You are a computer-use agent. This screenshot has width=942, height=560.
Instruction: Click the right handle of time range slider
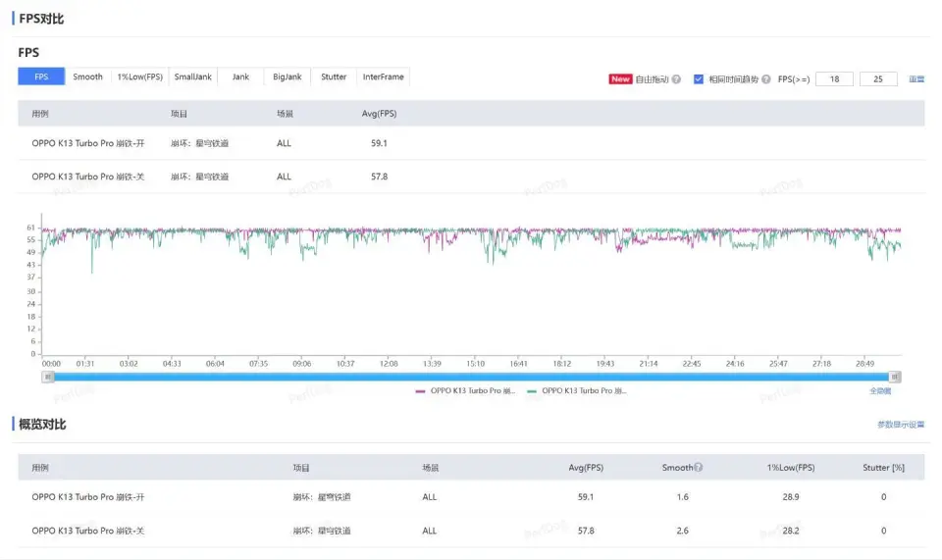tap(895, 377)
